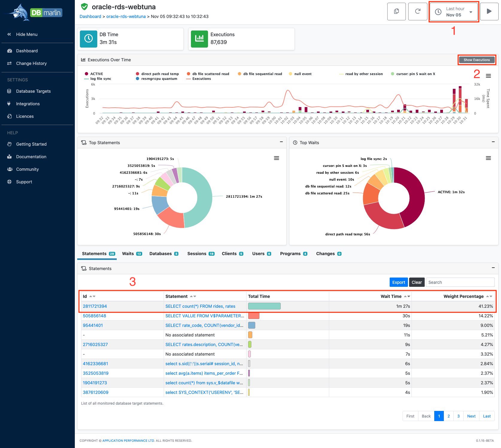
Task: Click the copy link icon button
Action: click(396, 11)
